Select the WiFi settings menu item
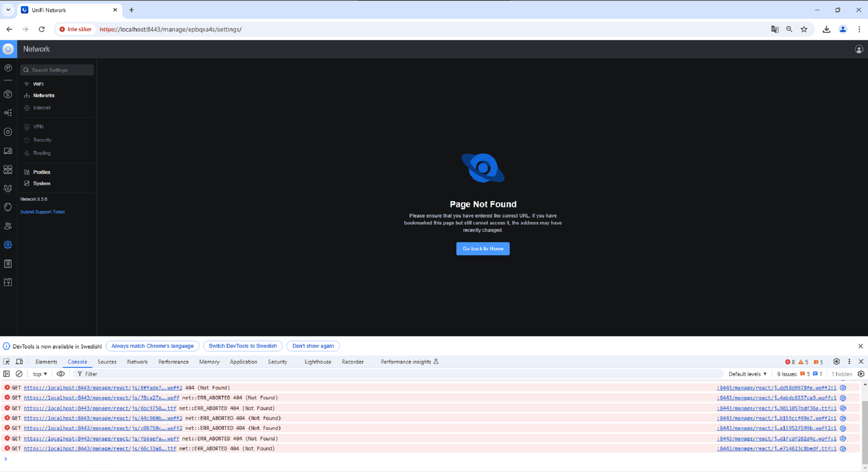Image resolution: width=868 pixels, height=472 pixels. (38, 84)
